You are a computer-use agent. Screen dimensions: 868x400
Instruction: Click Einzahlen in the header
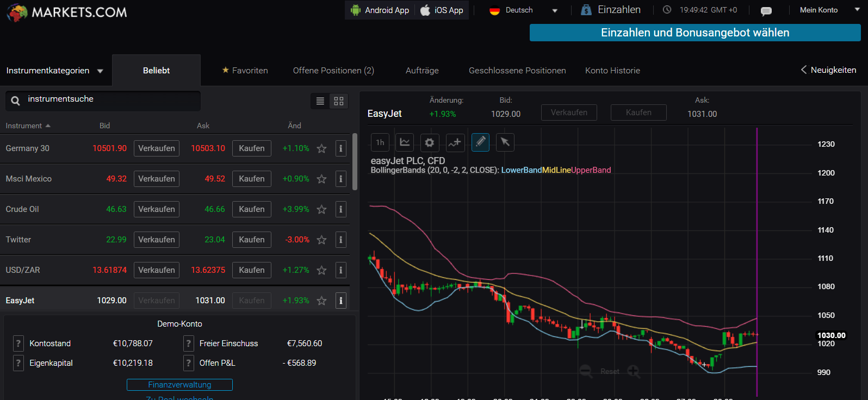[611, 10]
